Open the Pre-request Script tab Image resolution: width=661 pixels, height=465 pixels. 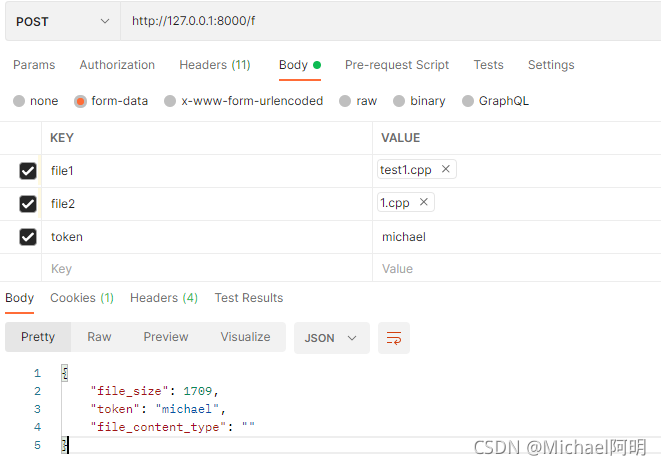(x=397, y=65)
